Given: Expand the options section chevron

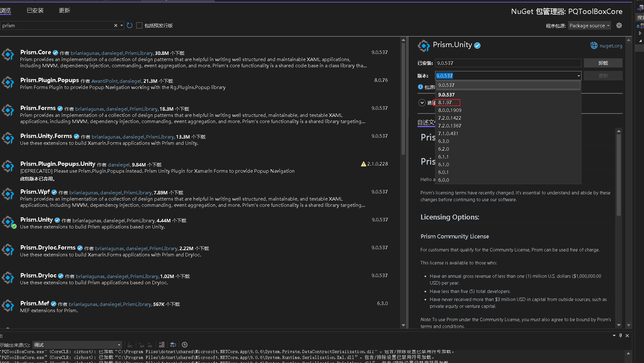Looking at the screenshot, I should 422,103.
